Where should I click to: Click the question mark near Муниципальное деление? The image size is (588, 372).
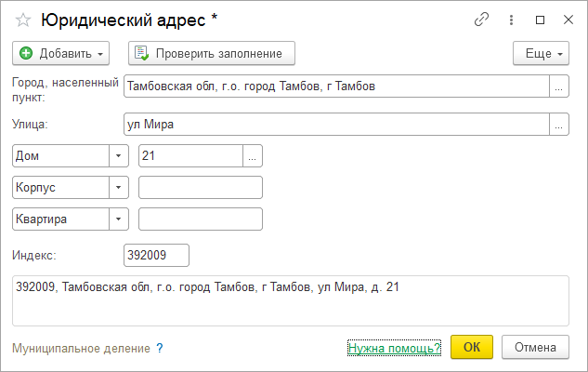coord(160,349)
